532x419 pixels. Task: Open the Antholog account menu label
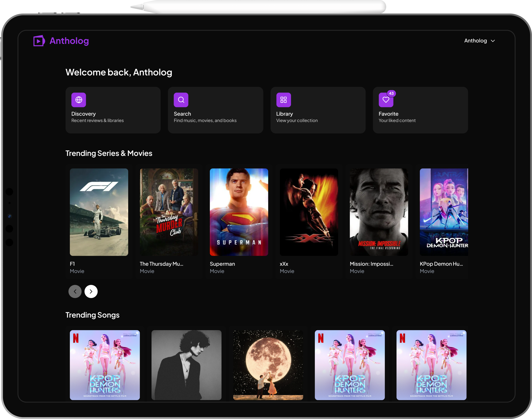(476, 41)
